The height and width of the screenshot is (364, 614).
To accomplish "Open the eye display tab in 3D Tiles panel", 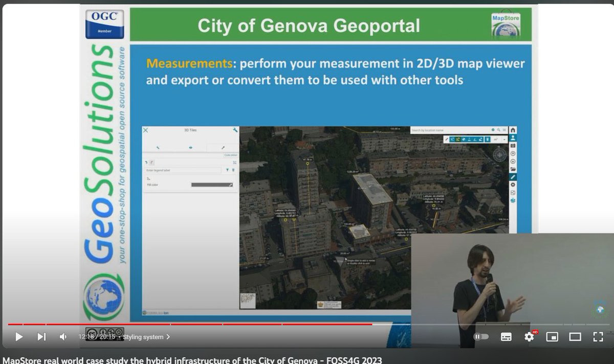I will [x=190, y=147].
